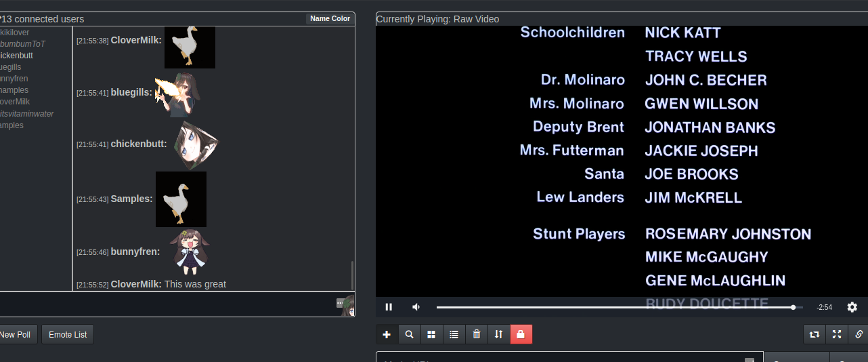This screenshot has width=868, height=362.
Task: Select user kikilover in user list
Action: [14, 33]
